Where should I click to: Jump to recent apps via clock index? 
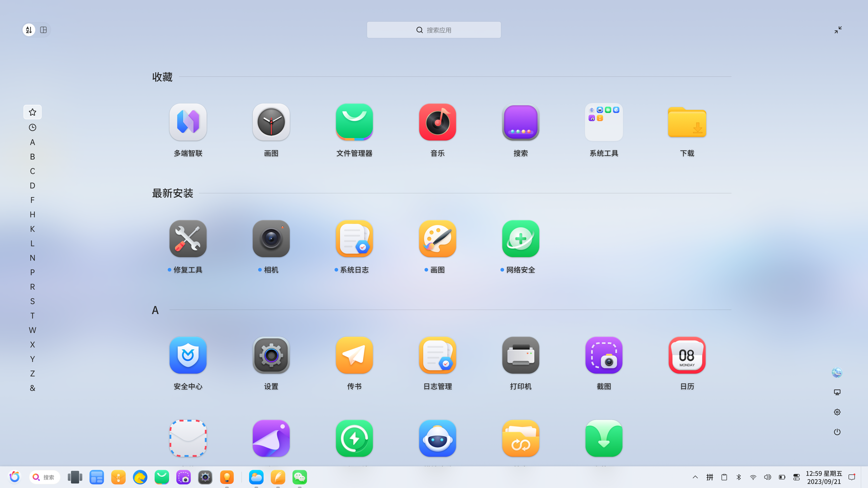32,127
